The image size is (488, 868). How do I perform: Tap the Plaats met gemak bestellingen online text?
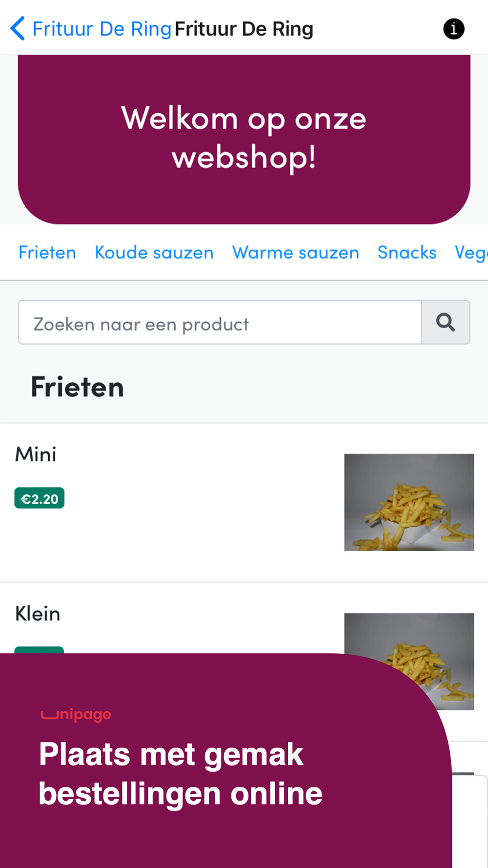point(181,774)
